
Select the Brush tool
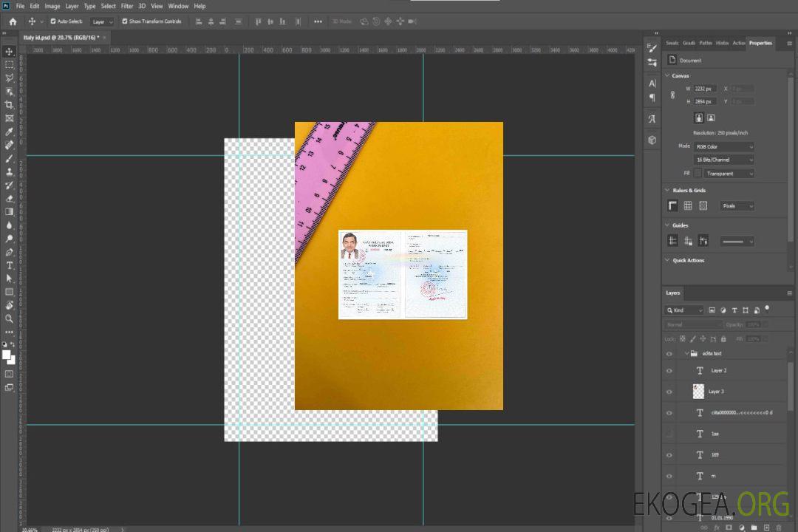coord(9,158)
